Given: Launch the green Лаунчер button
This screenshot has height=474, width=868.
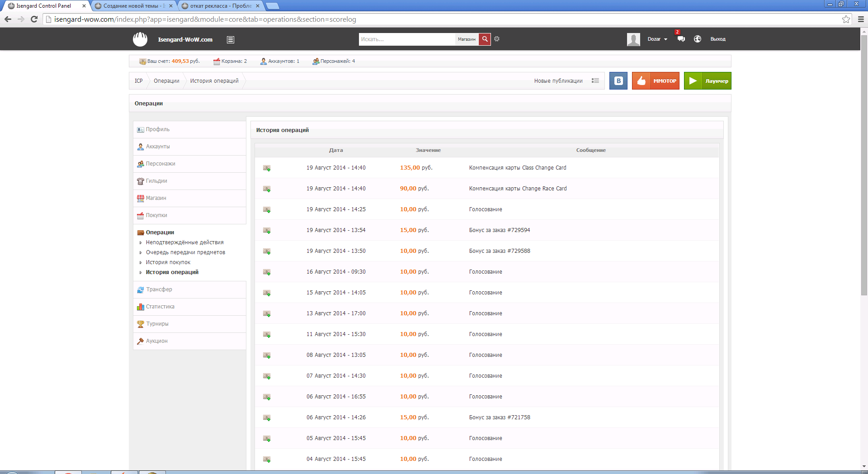Looking at the screenshot, I should click(707, 81).
